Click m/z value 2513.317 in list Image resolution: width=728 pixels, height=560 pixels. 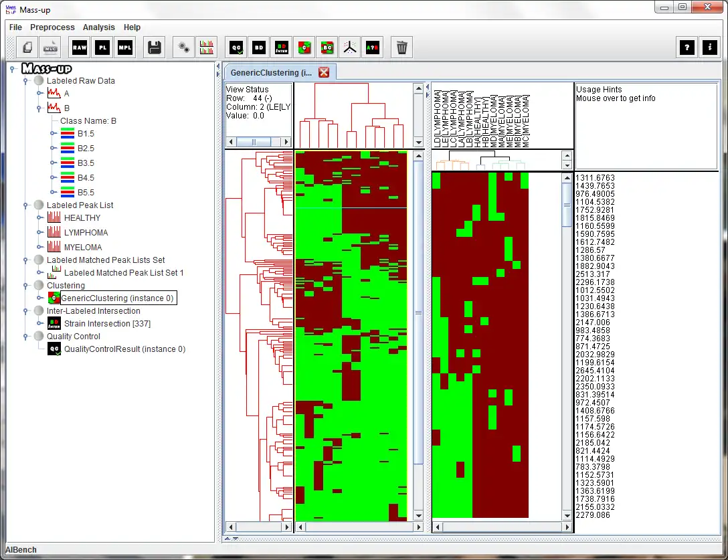[x=593, y=274]
